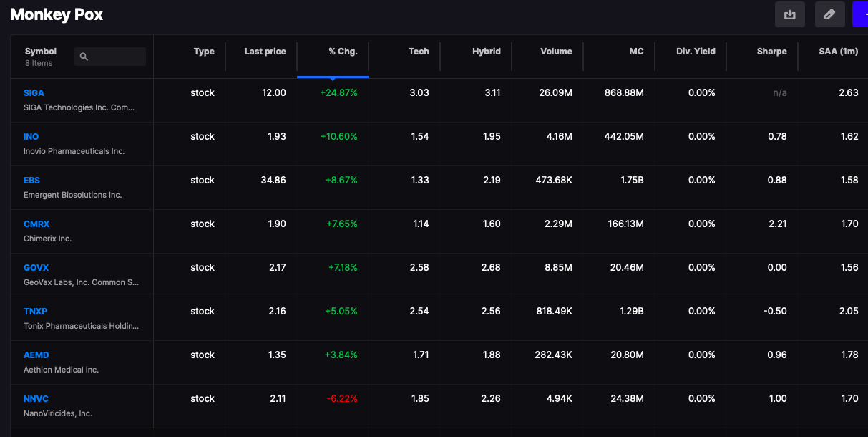Click the magnifier icon in Symbol search
The image size is (868, 437).
point(84,57)
